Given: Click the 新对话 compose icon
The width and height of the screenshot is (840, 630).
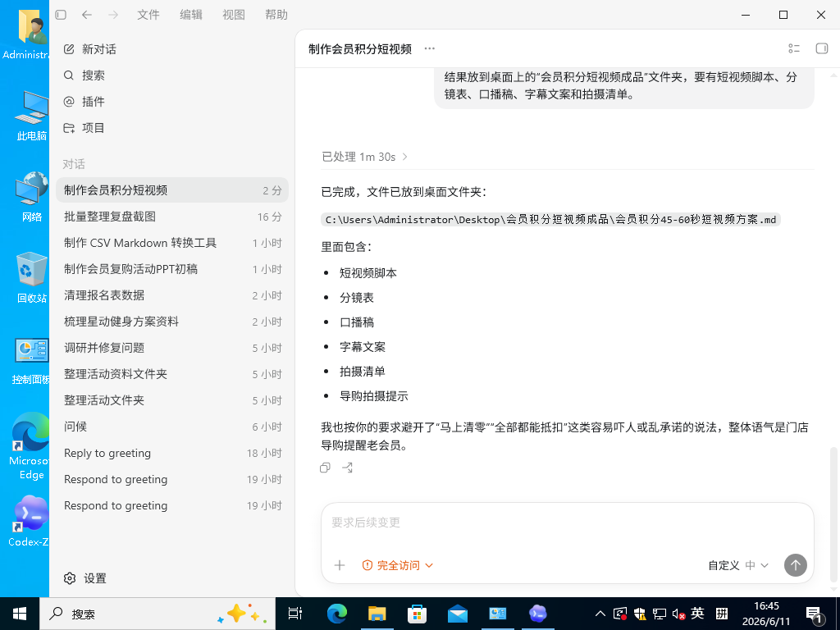Looking at the screenshot, I should pos(69,49).
